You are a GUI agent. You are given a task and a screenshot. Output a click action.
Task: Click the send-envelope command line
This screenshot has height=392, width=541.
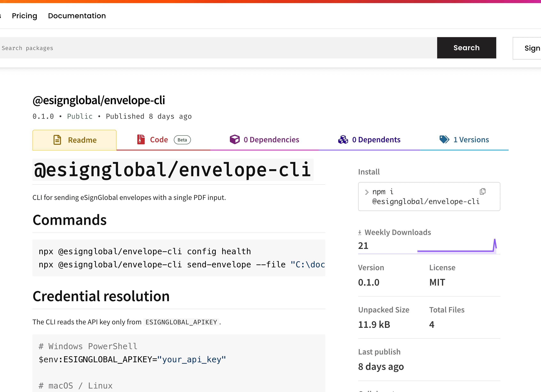coord(182,264)
